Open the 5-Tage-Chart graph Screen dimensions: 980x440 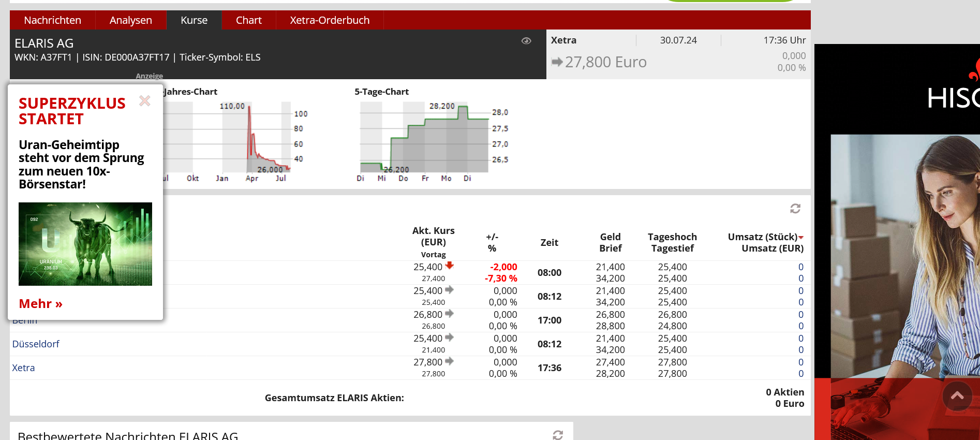(x=424, y=138)
